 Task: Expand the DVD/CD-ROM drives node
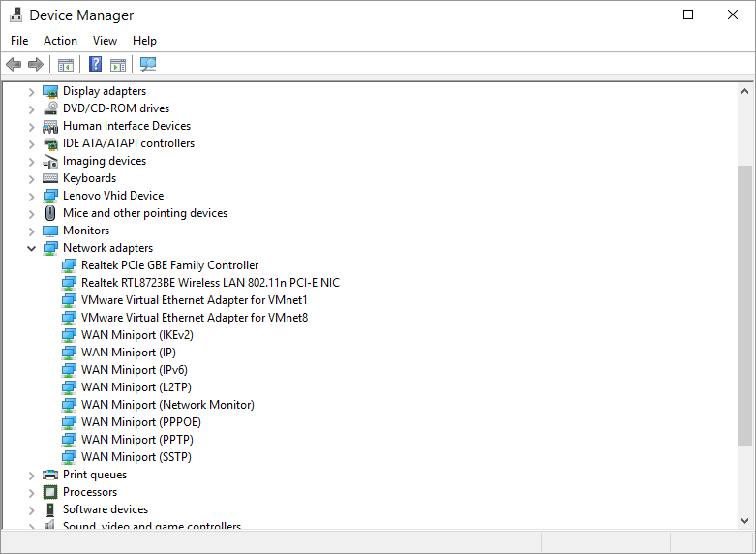pos(31,109)
